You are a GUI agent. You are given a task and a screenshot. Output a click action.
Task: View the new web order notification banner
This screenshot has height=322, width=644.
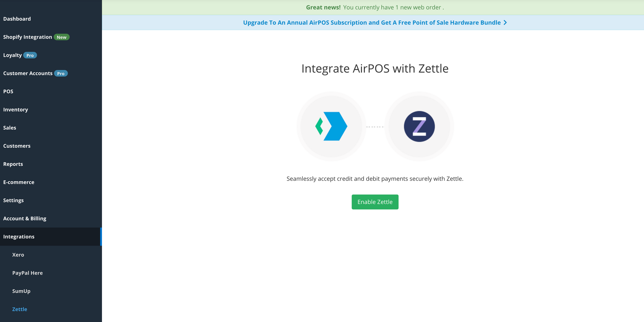click(375, 7)
